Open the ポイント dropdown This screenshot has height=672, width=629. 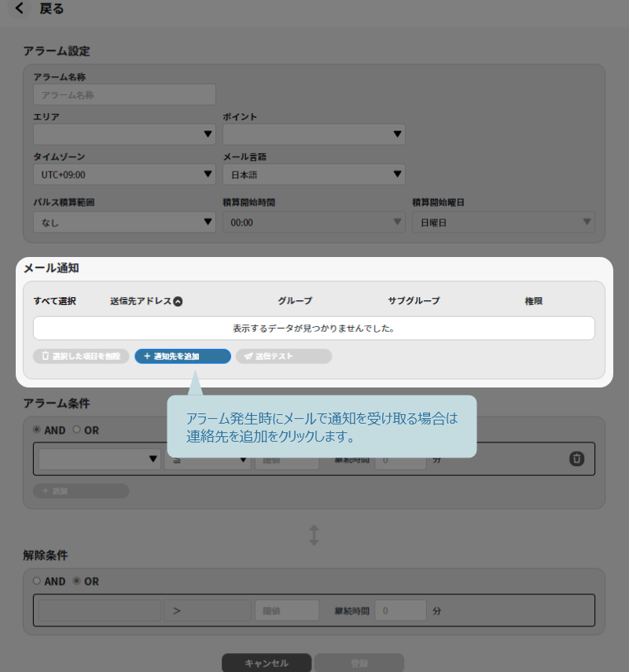click(314, 134)
